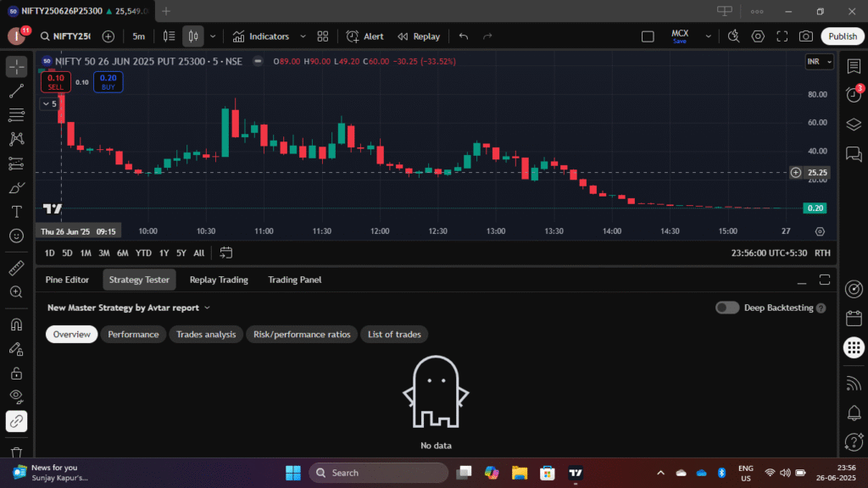Select the brush drawing tool

[x=17, y=187]
